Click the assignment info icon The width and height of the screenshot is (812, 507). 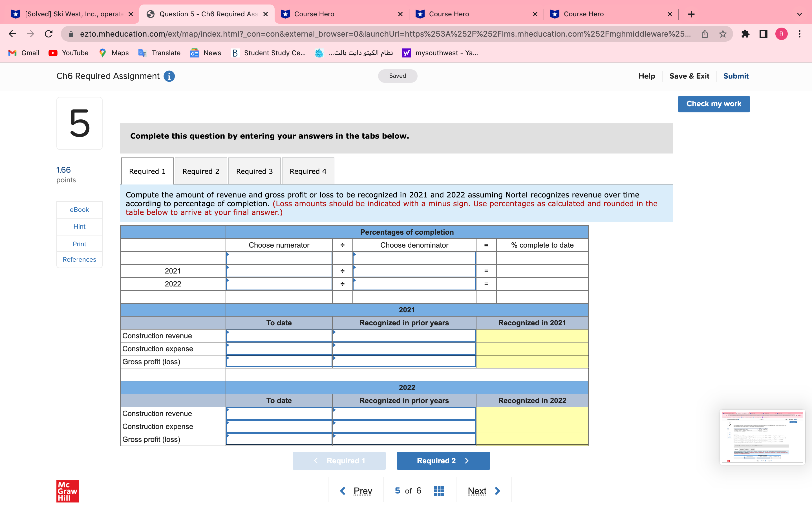click(169, 76)
